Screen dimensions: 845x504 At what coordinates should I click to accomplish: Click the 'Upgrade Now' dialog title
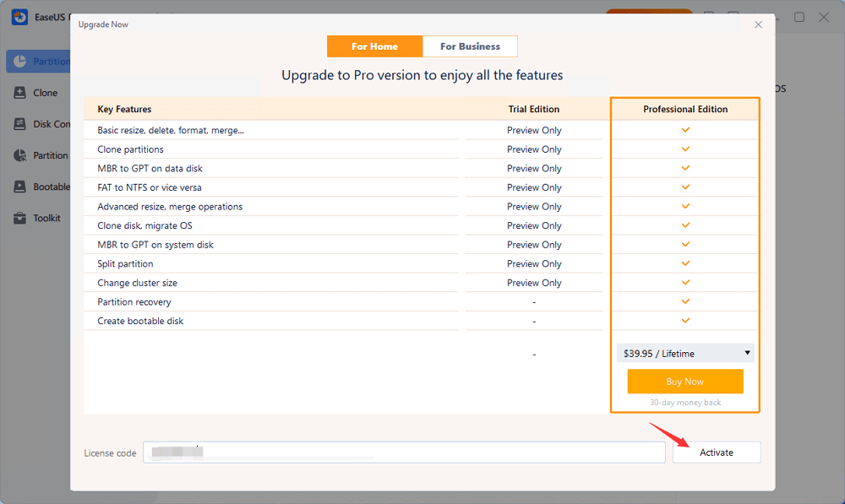point(103,24)
